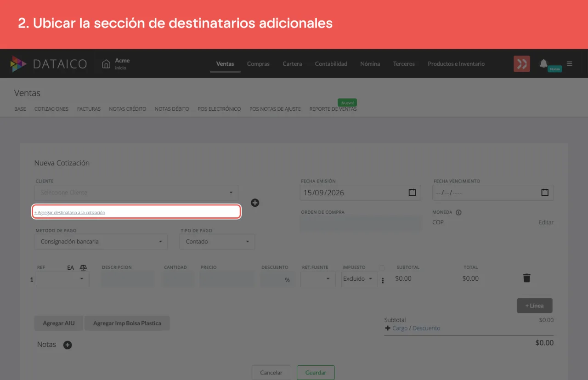The image size is (588, 380).
Task: Open the Reporte de Ventas tab
Action: (x=333, y=109)
